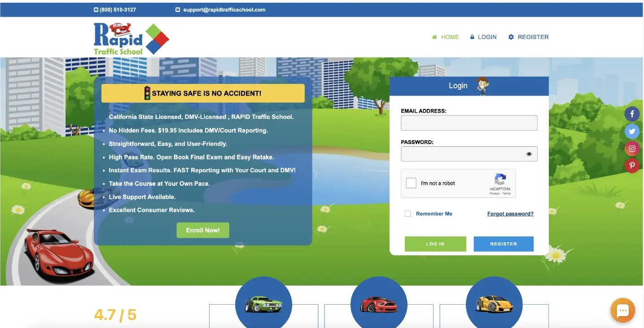
Task: Click the Live Support Available. bullet
Action: [x=142, y=197]
